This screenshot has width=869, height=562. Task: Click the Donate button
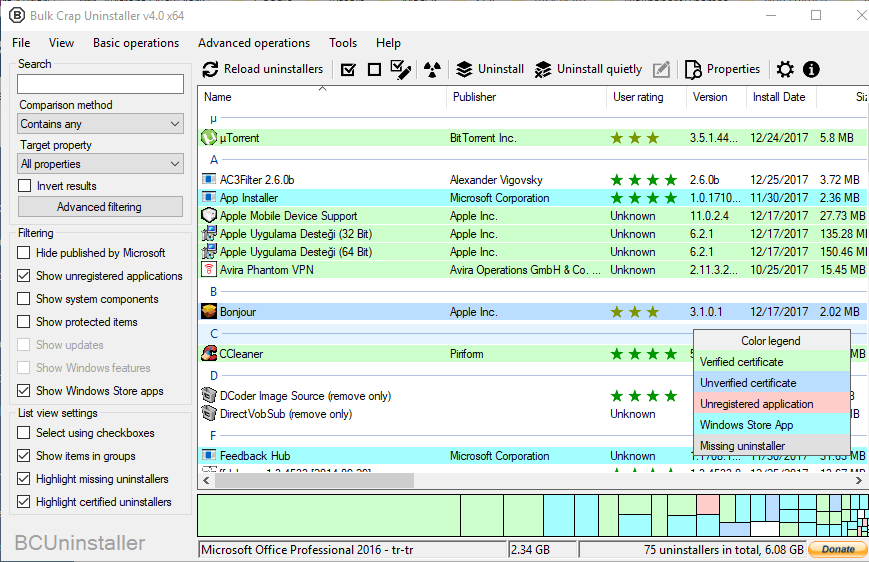click(x=837, y=549)
